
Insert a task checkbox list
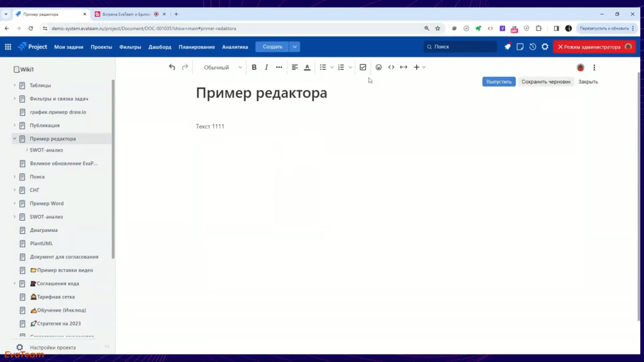click(363, 67)
